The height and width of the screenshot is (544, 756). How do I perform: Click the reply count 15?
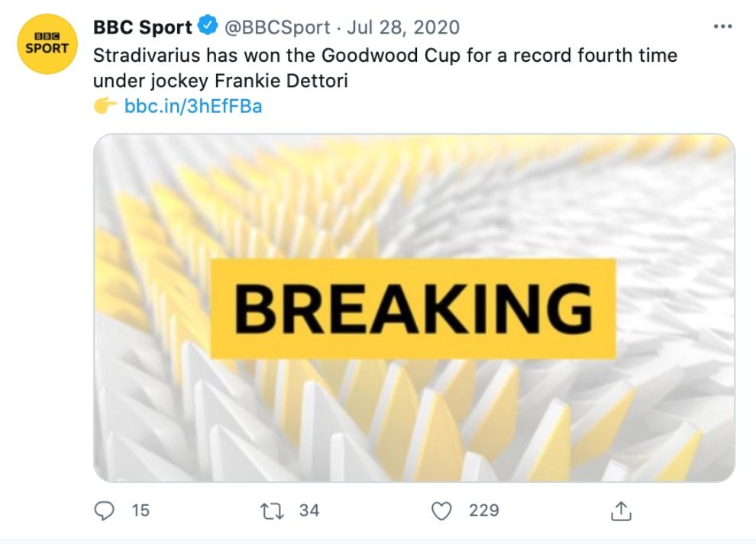[141, 510]
